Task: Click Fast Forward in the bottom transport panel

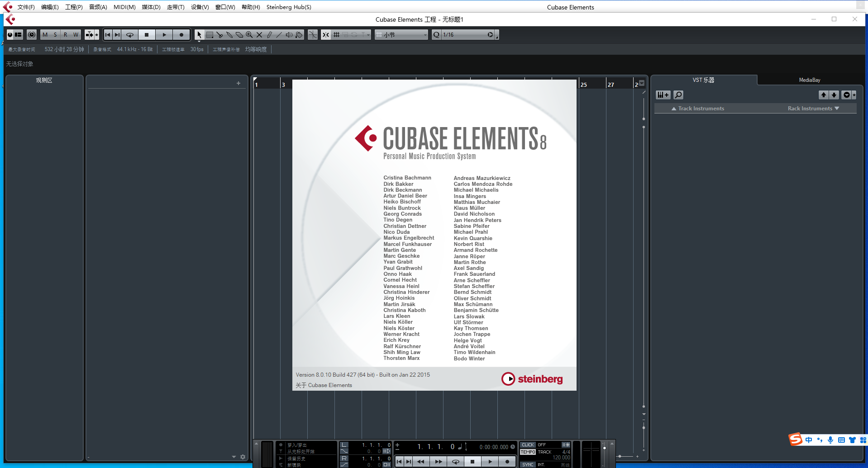Action: pyautogui.click(x=439, y=462)
